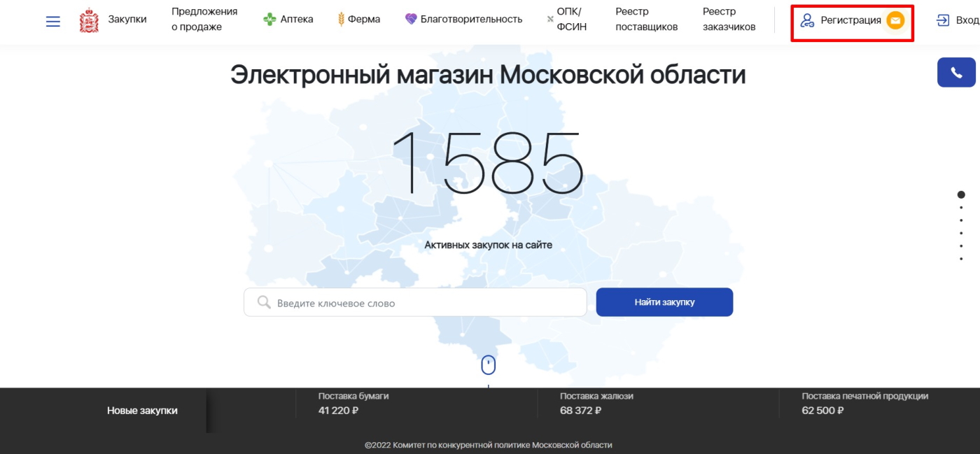Click the blue phone call button
Screen dimensions: 980x454
point(956,73)
